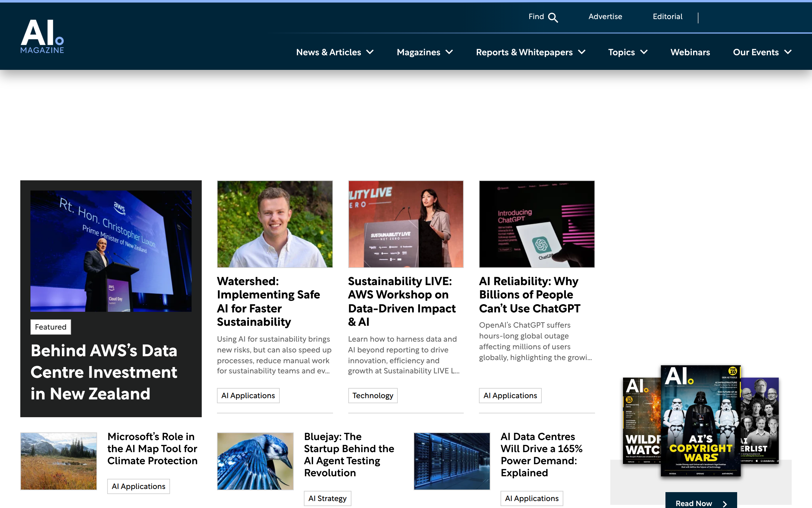Expand the Magazines chevron arrow
Screen dimensions: 812x508
pos(449,52)
